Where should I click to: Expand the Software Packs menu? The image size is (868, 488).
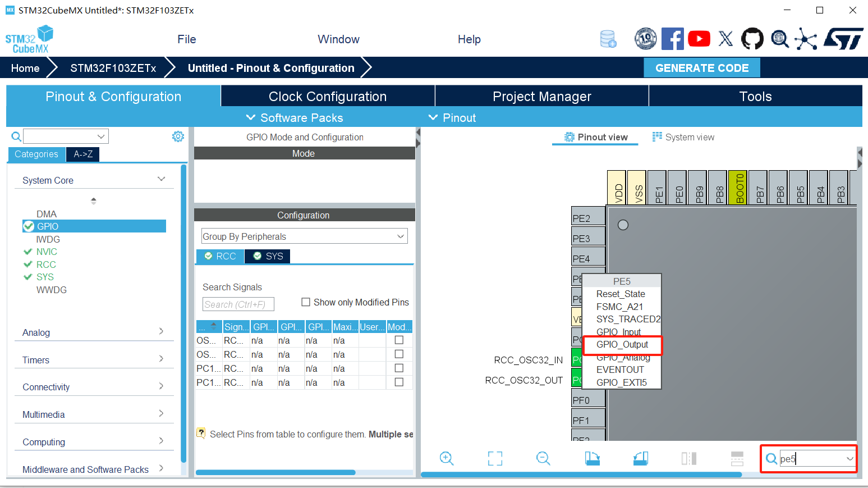[295, 117]
